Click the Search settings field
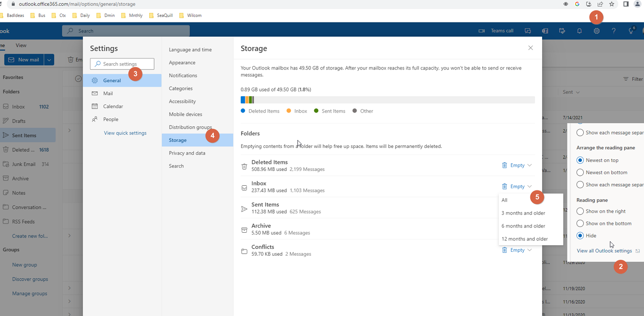The height and width of the screenshot is (316, 644). pyautogui.click(x=122, y=64)
